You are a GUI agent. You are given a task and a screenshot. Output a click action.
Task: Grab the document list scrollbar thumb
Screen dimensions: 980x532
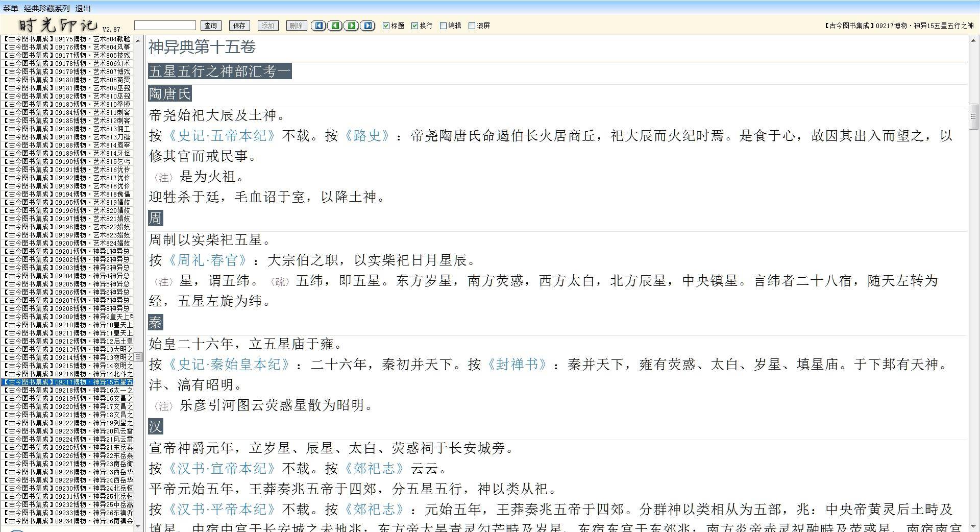(138, 357)
